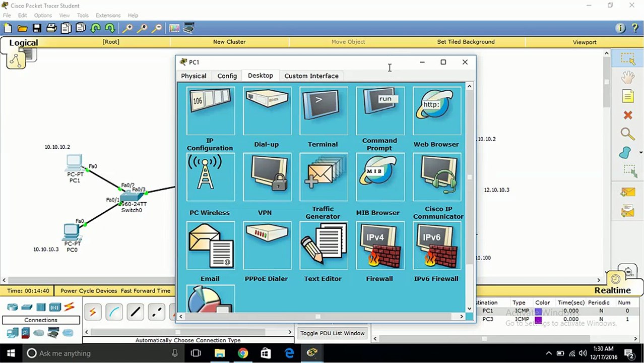Open the Windows Start menu

coord(11,353)
